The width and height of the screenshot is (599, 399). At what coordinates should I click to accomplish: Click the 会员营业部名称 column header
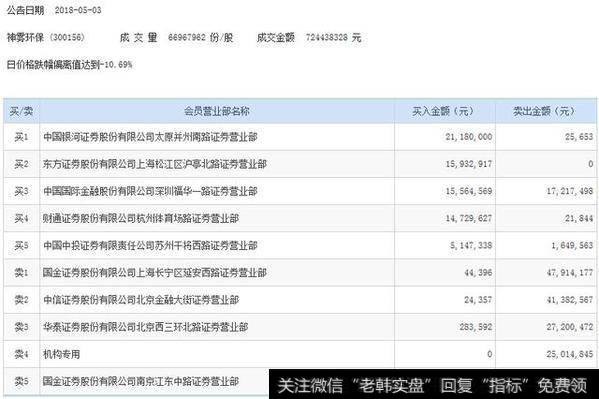pyautogui.click(x=217, y=111)
